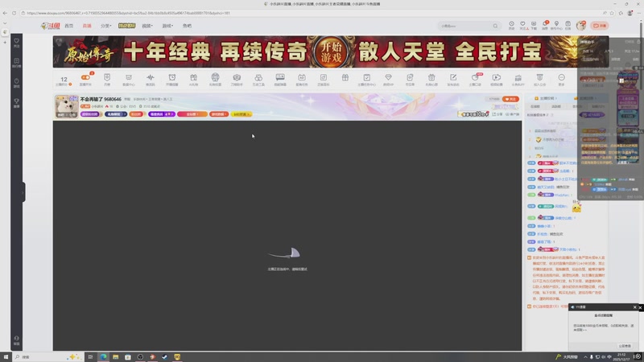Click the search magnifier icon in header
This screenshot has height=362, width=644.
point(495,26)
